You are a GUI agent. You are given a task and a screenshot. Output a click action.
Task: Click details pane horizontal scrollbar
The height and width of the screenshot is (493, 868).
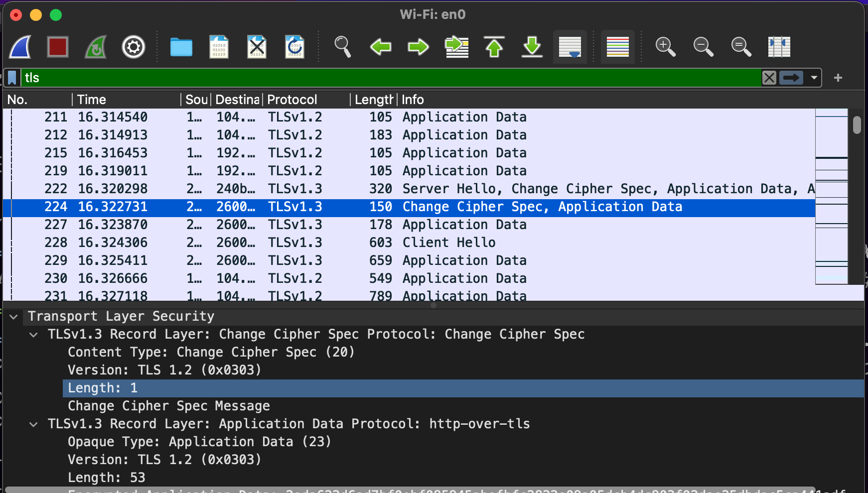[x=410, y=490]
